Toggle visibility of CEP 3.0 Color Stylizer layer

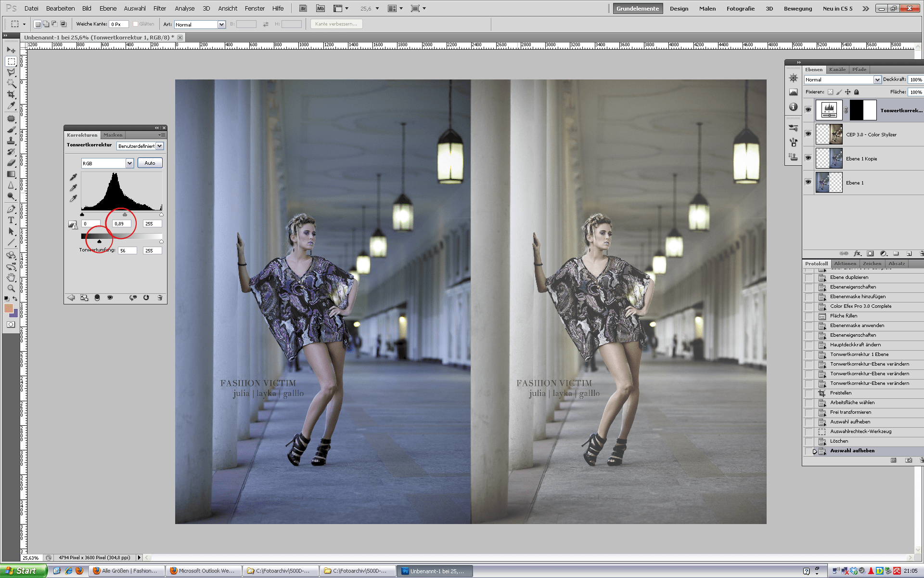[x=808, y=134]
